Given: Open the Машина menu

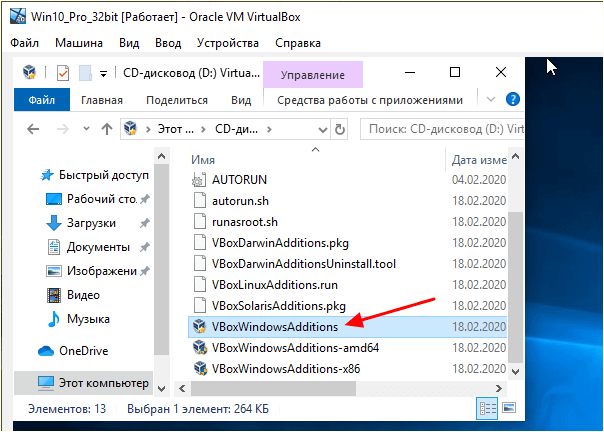Looking at the screenshot, I should pyautogui.click(x=79, y=43).
